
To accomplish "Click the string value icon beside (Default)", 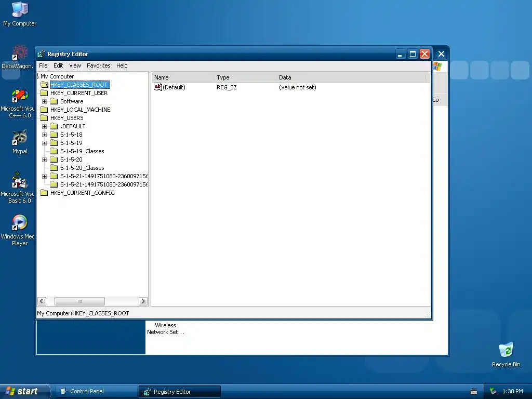I will (158, 87).
